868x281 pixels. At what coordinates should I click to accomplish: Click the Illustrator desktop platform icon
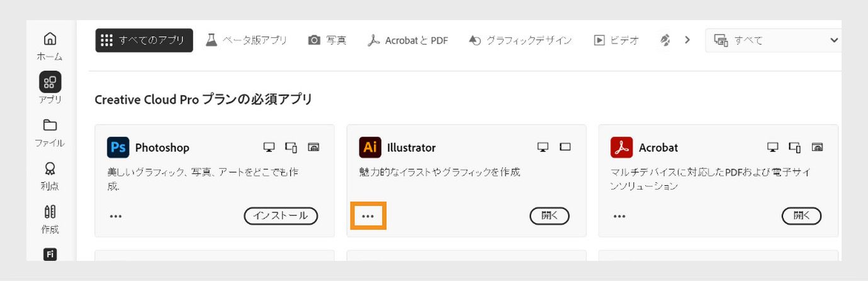[x=543, y=147]
